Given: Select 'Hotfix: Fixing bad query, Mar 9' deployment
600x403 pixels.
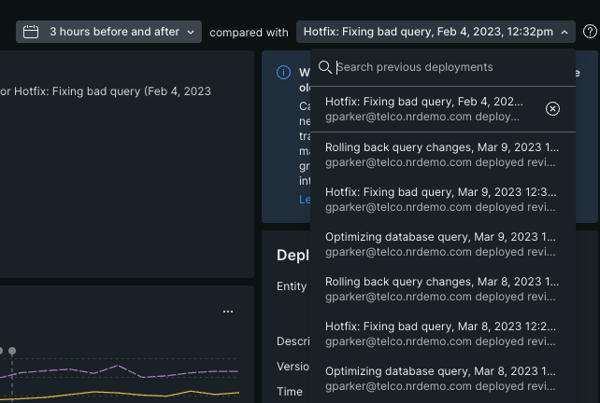Looking at the screenshot, I should (x=442, y=199).
